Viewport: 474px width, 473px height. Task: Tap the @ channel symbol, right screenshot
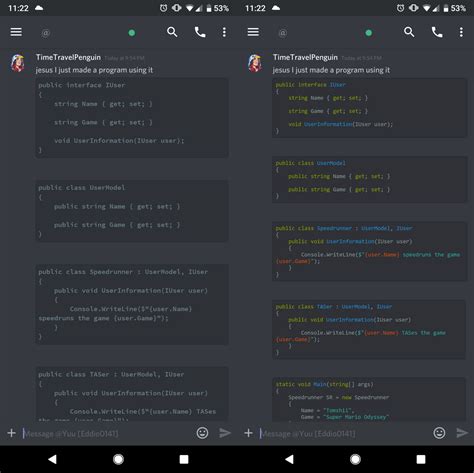tap(283, 33)
